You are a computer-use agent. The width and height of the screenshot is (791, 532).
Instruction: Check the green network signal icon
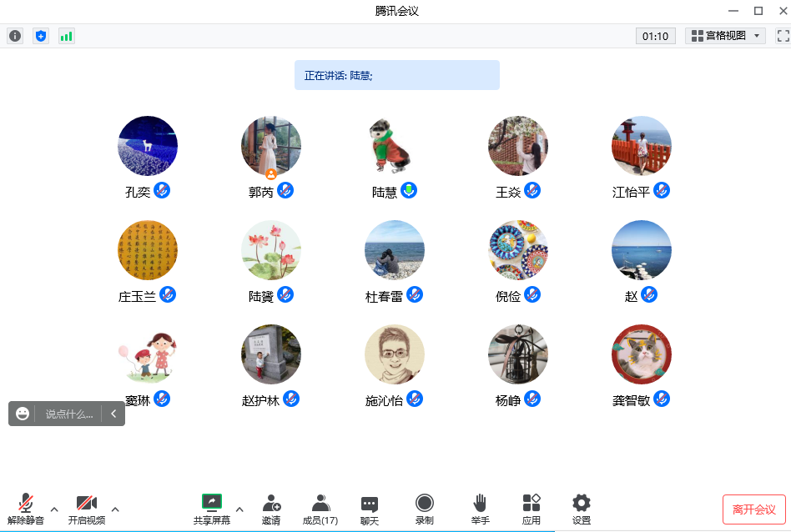(67, 36)
